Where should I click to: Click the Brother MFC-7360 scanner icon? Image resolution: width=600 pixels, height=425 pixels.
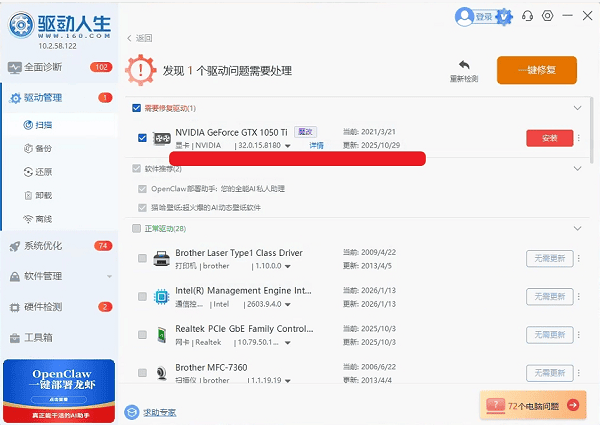161,373
